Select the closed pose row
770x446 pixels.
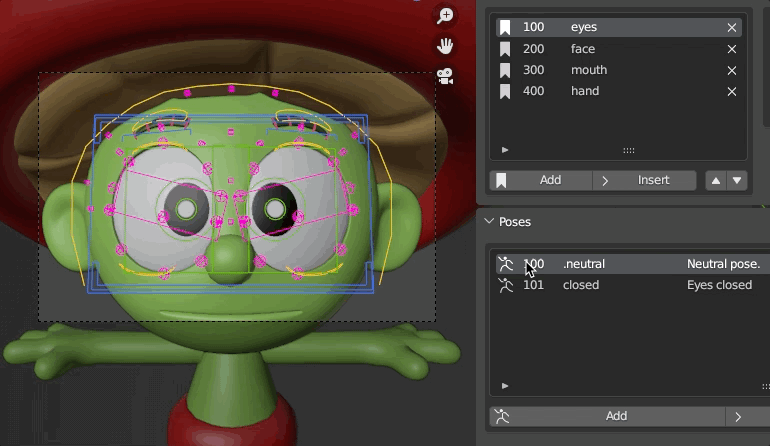(632, 285)
